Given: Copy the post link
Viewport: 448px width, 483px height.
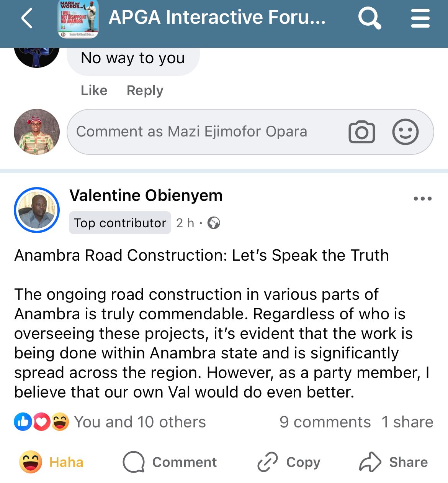Looking at the screenshot, I should coord(289,462).
